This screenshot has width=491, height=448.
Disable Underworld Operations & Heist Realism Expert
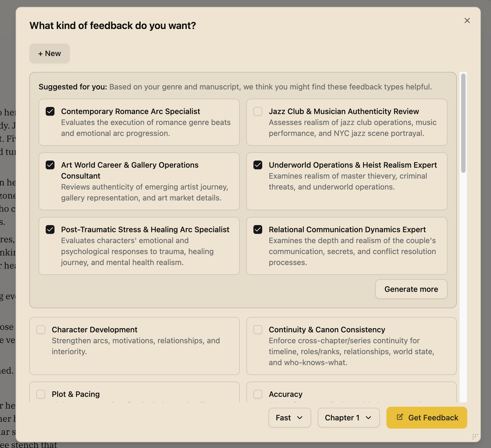[x=258, y=165]
